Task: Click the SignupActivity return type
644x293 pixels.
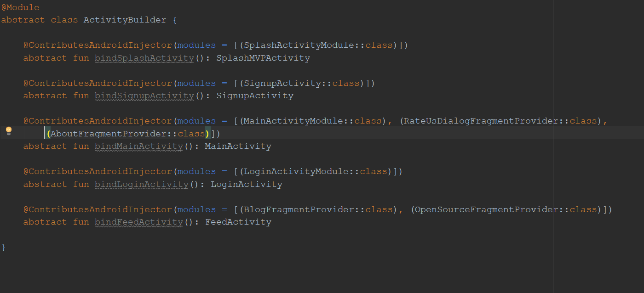Action: click(x=255, y=96)
